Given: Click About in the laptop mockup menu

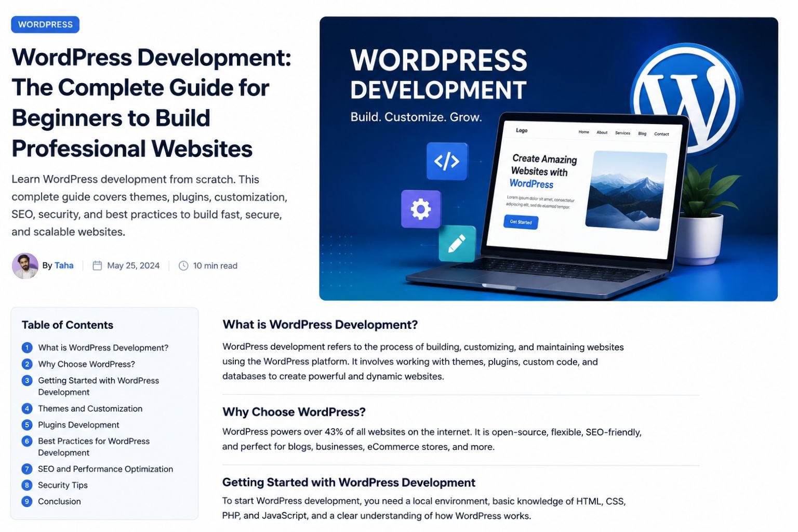Looking at the screenshot, I should [602, 132].
